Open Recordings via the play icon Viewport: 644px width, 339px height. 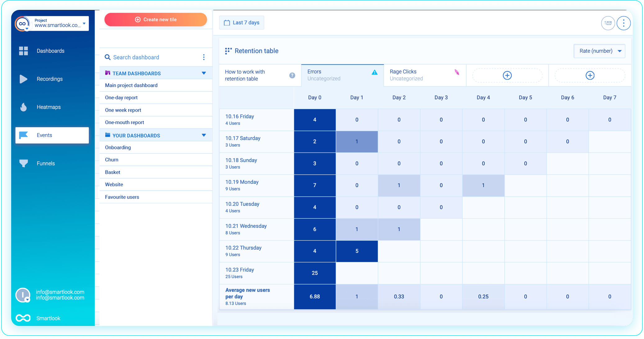(23, 79)
